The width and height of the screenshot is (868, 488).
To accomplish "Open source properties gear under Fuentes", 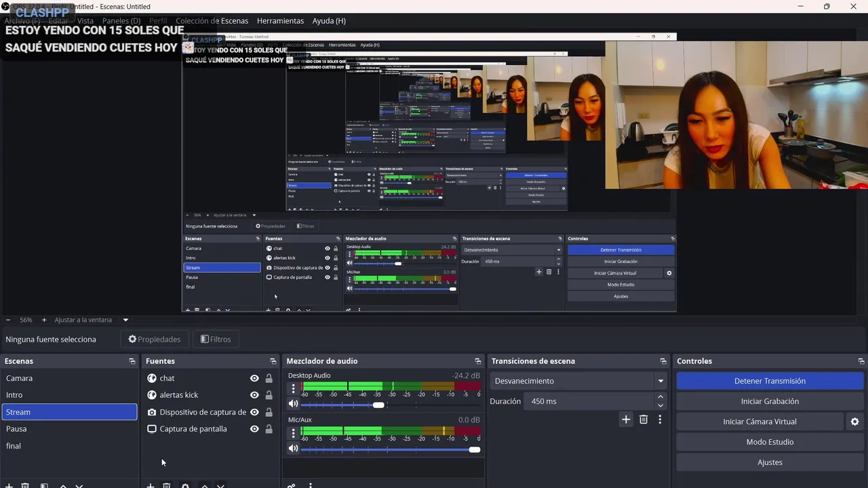I will [x=185, y=485].
